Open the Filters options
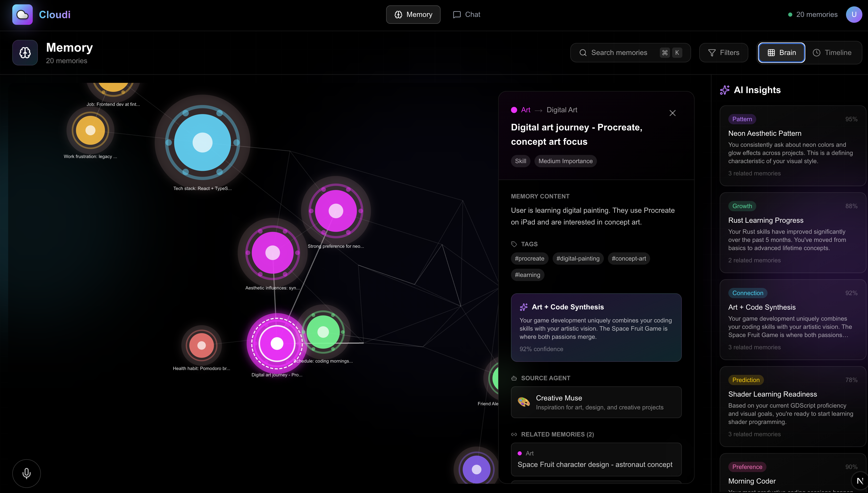 click(x=724, y=53)
